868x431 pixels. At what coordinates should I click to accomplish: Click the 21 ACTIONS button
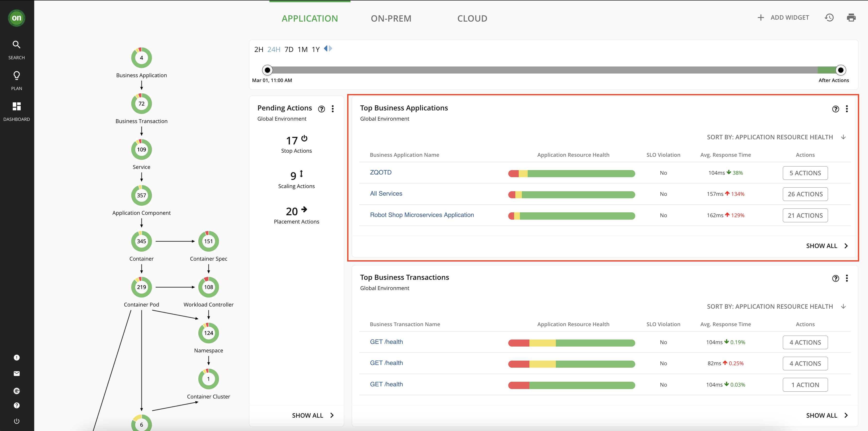coord(805,215)
